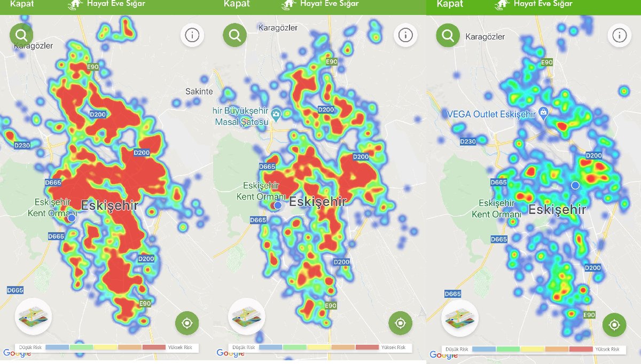The height and width of the screenshot is (364, 641).
Task: Center on my location in the left map
Action: tap(187, 323)
